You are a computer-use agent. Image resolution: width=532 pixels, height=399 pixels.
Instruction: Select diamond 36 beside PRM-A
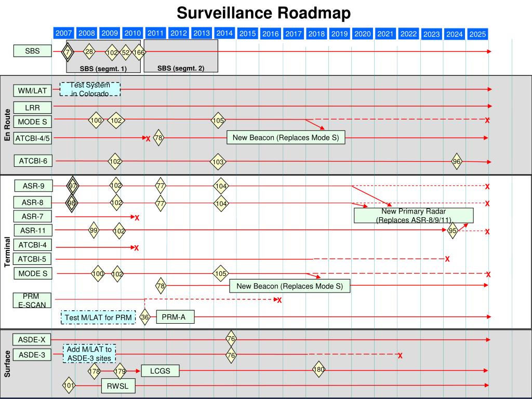pyautogui.click(x=145, y=317)
